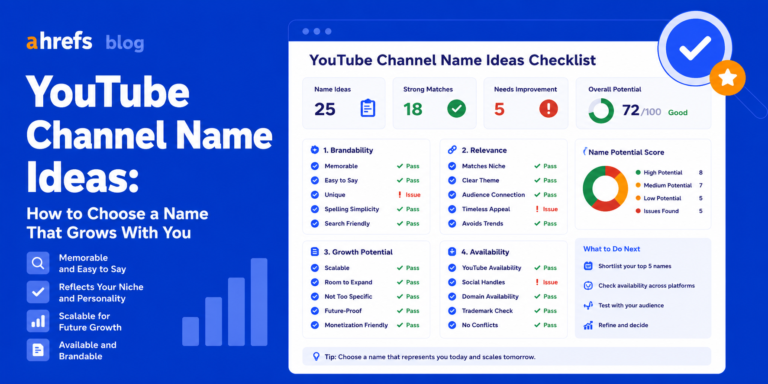Viewport: 768px width, 384px height.
Task: Toggle the Audience Connection check circle
Action: tap(452, 195)
